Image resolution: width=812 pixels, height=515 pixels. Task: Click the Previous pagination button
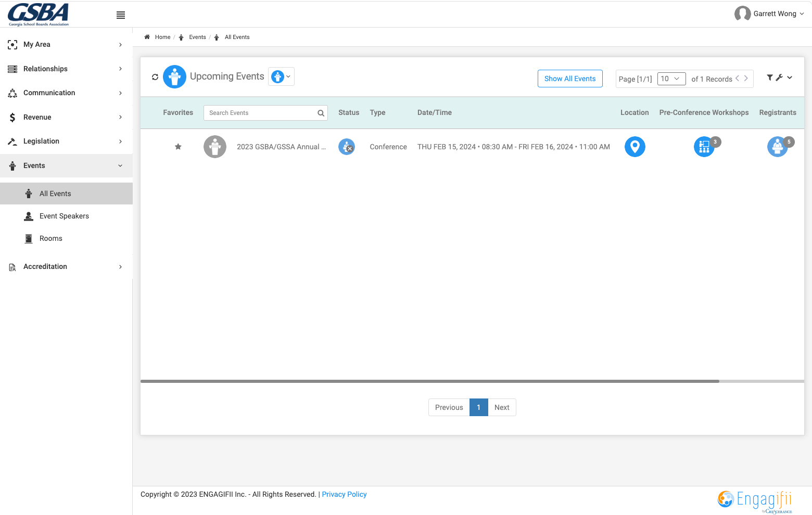pos(449,407)
